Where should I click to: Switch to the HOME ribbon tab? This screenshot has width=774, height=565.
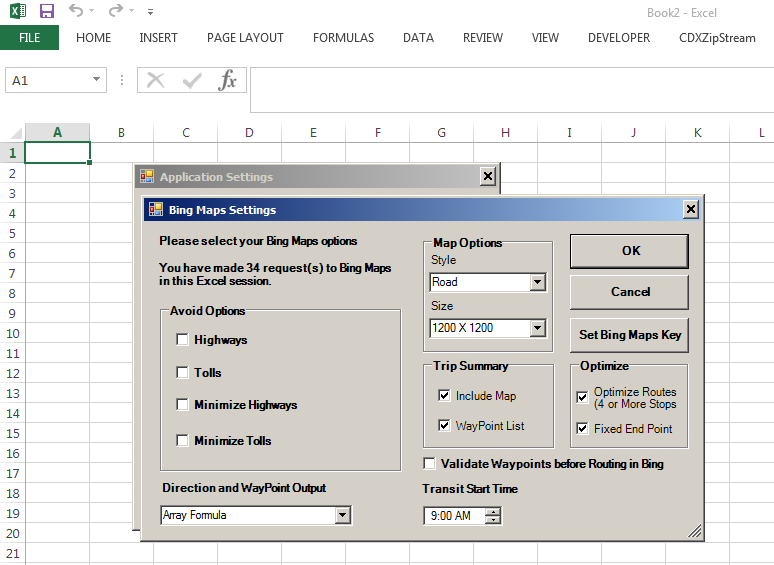(93, 38)
